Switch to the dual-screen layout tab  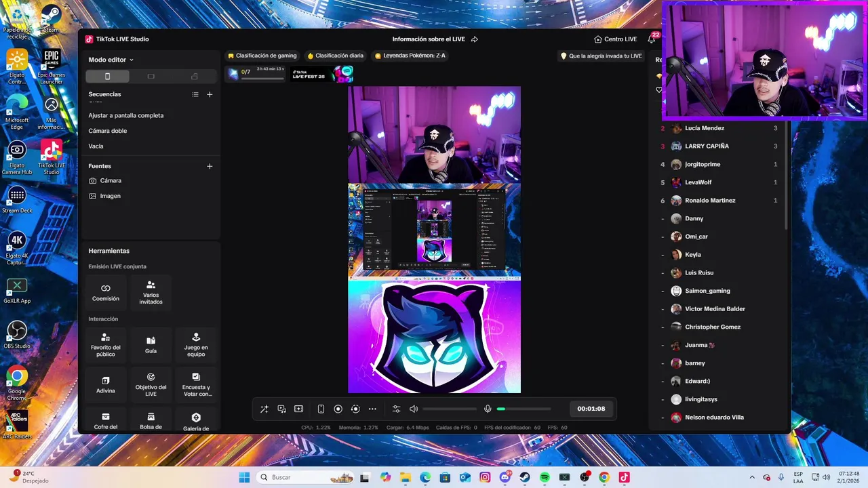(x=195, y=76)
